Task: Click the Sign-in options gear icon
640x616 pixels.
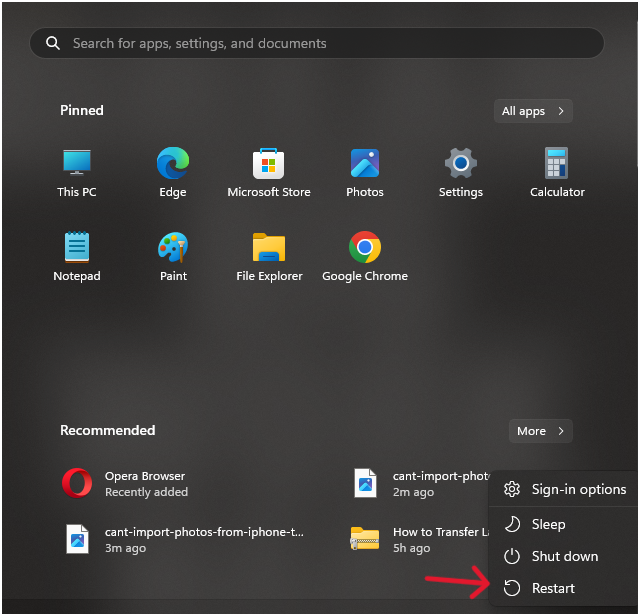Action: click(512, 489)
